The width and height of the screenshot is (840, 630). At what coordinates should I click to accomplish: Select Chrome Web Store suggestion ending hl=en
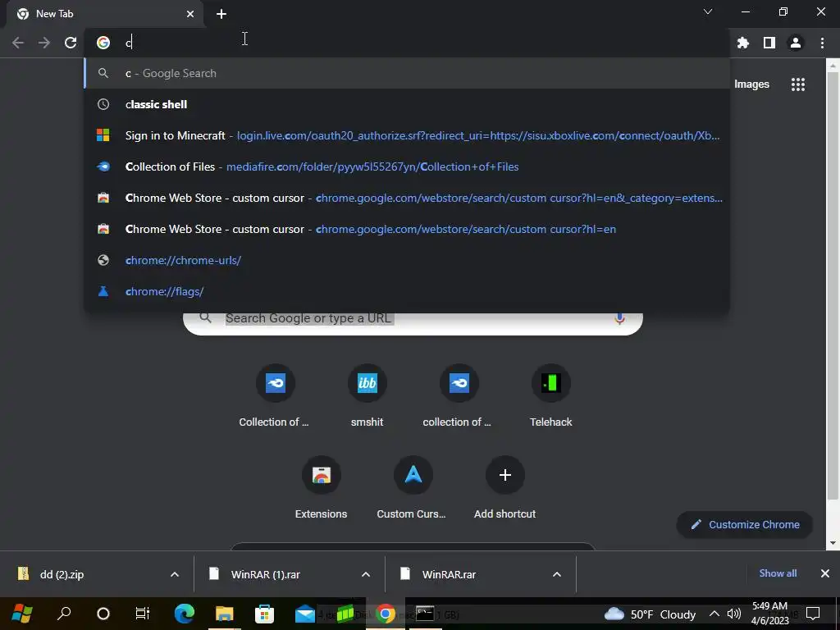(x=407, y=229)
